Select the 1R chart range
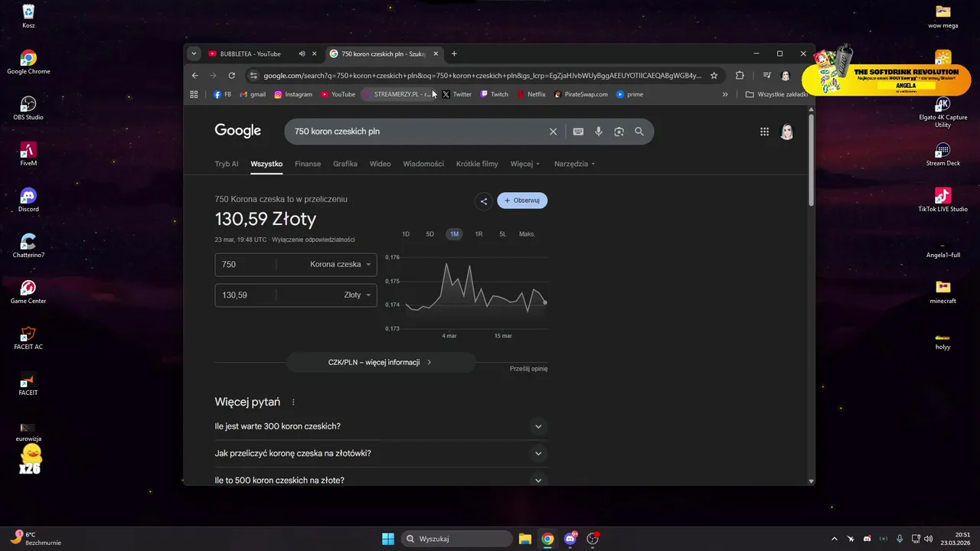The height and width of the screenshot is (551, 980). tap(479, 234)
